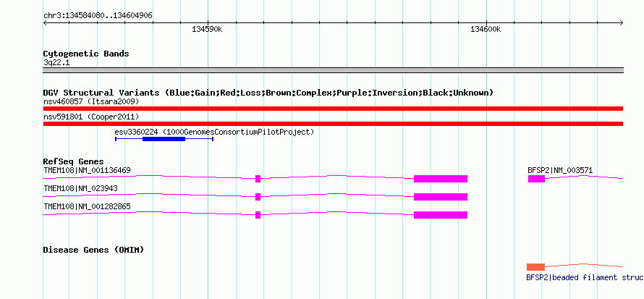Click the 3q22.1 cytogenetic band bar
Viewport: 644px width, 299px height.
point(333,70)
